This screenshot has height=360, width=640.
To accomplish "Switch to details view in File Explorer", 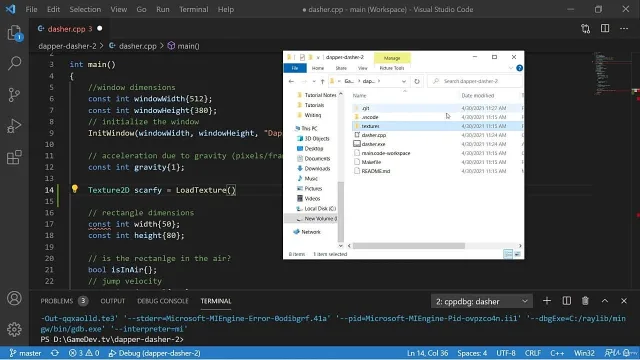I will click(508, 254).
